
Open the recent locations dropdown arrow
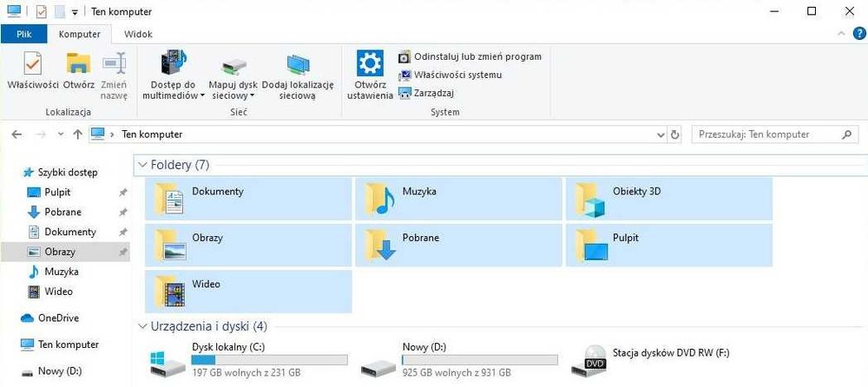click(61, 134)
